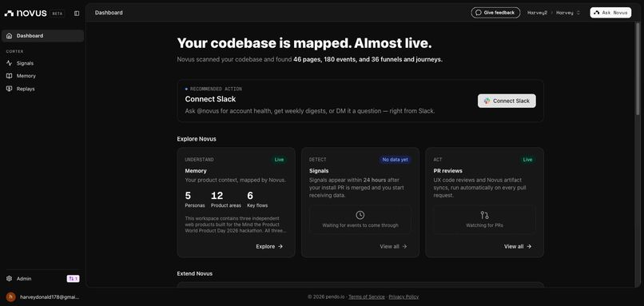Image resolution: width=644 pixels, height=306 pixels.
Task: Click the Terms of Service link
Action: pos(367,296)
